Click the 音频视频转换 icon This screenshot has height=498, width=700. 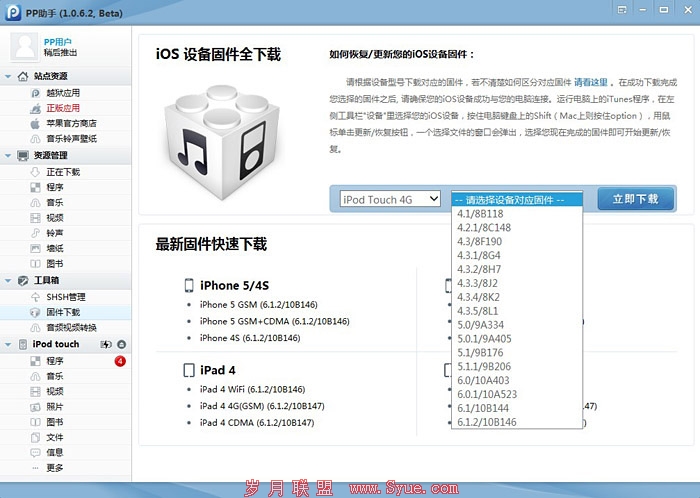[35, 328]
